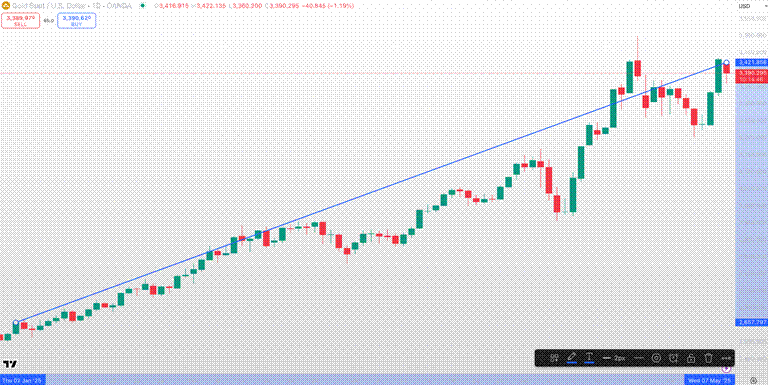Open the time axis settings icon
Image resolution: width=768 pixels, height=385 pixels.
pos(753,380)
